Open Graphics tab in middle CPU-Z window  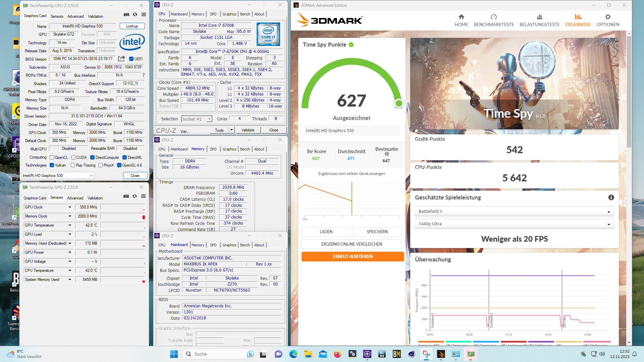[229, 149]
